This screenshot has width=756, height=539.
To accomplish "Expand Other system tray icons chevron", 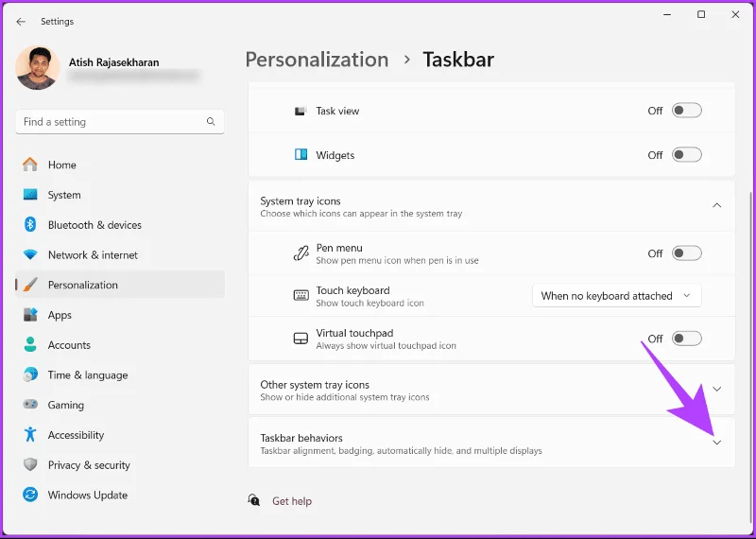I will click(x=717, y=389).
